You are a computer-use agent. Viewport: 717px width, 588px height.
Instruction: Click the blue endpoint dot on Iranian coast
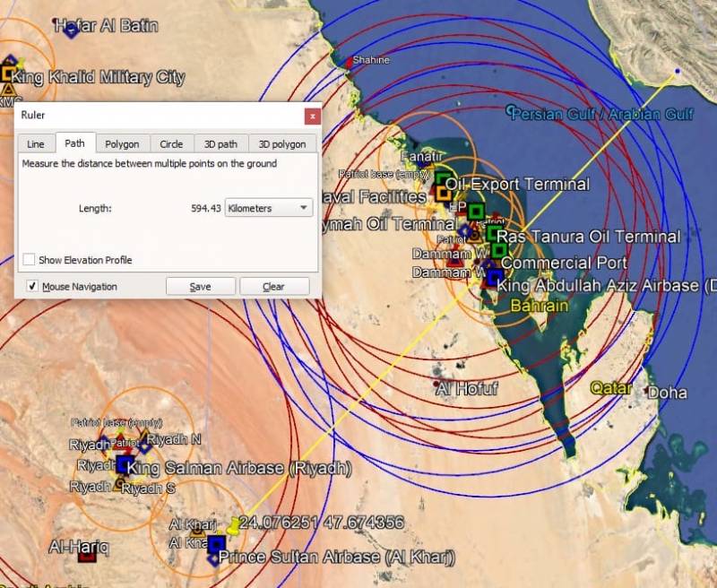coord(678,71)
